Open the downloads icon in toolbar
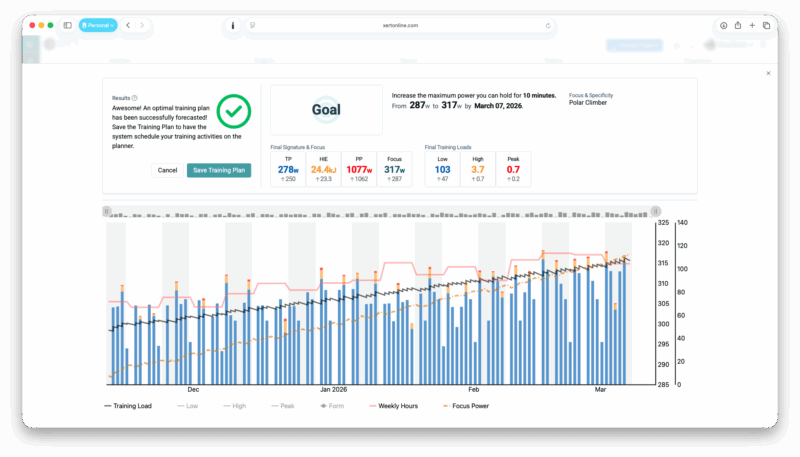Screen dimensions: 800x457 pos(723,26)
